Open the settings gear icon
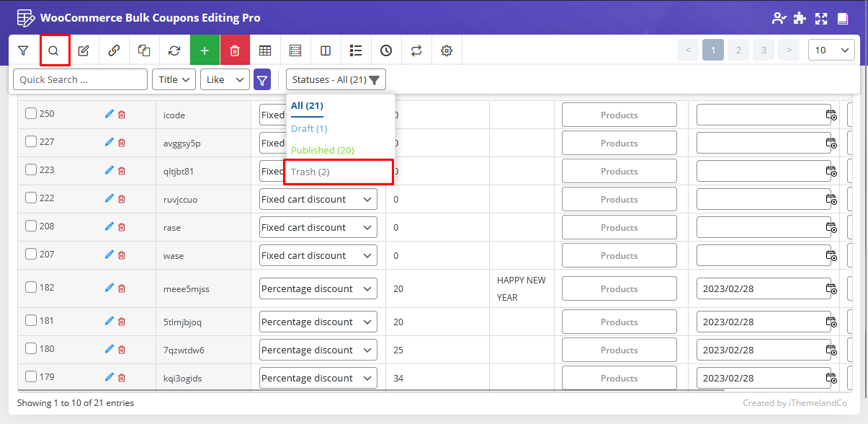This screenshot has width=868, height=424. (447, 50)
